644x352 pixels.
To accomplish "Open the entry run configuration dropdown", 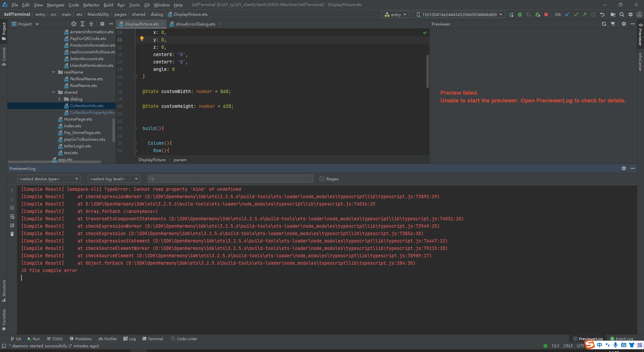I will click(395, 14).
